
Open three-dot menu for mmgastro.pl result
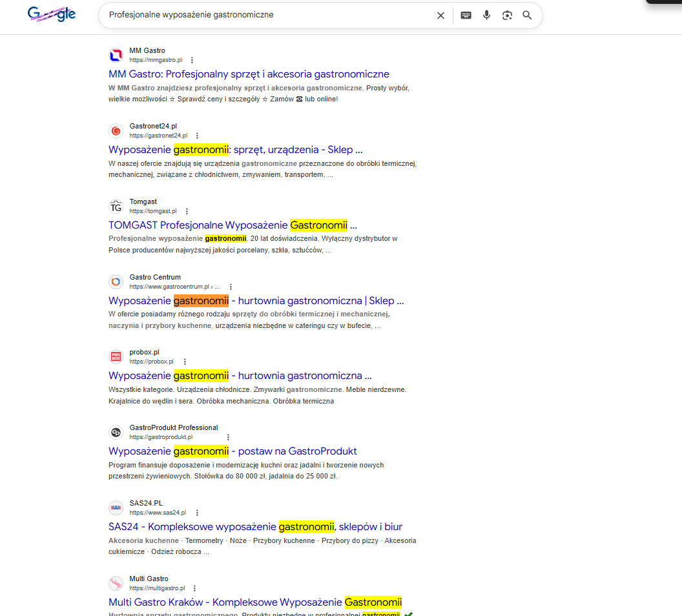click(192, 60)
